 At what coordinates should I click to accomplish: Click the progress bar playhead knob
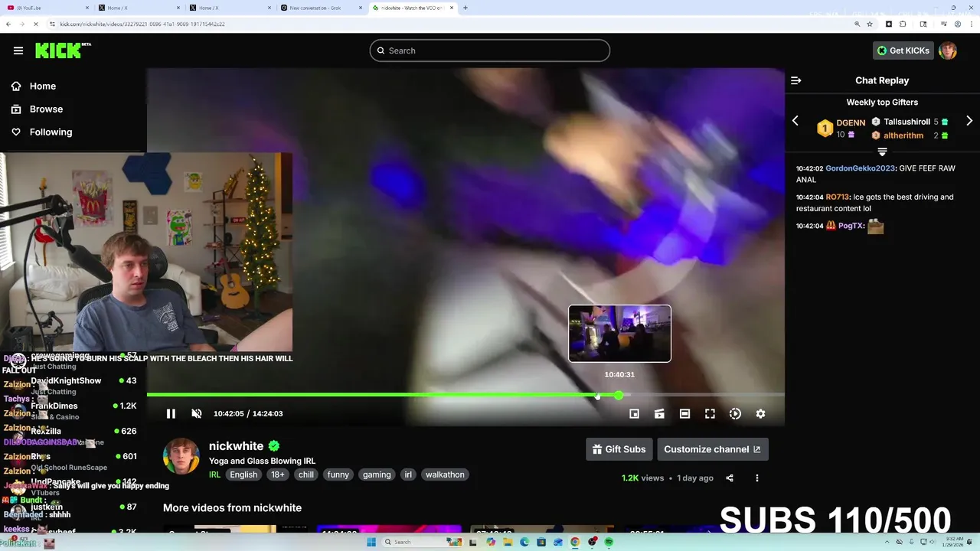(x=619, y=395)
